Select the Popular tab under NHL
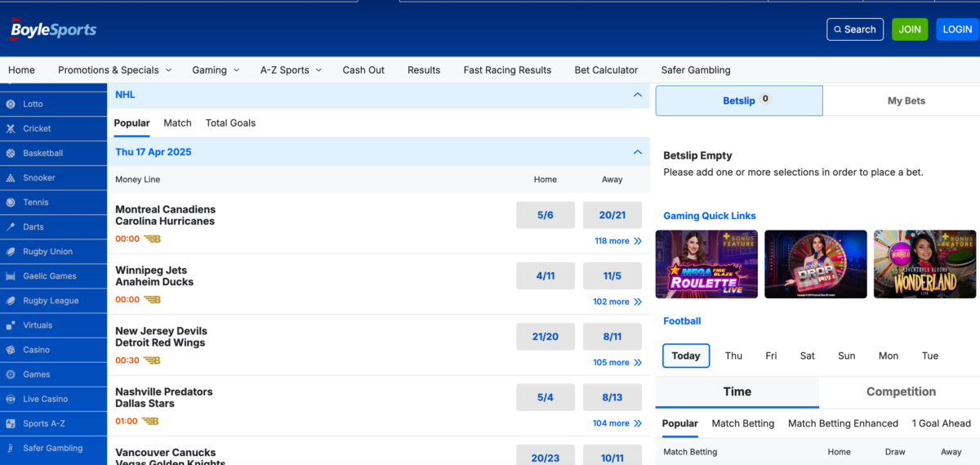This screenshot has height=465, width=980. (131, 123)
